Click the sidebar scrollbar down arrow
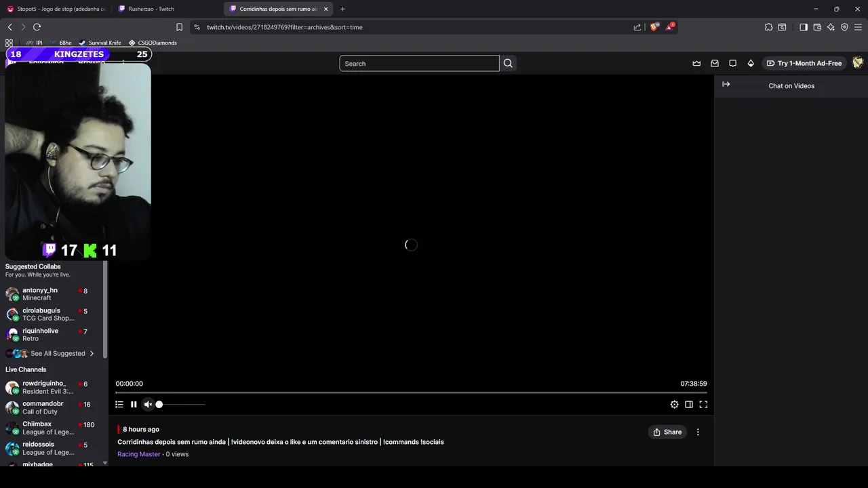The height and width of the screenshot is (488, 868). pyautogui.click(x=105, y=463)
